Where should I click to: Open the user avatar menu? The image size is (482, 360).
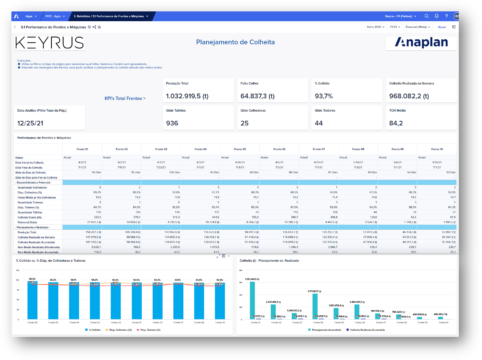(456, 16)
